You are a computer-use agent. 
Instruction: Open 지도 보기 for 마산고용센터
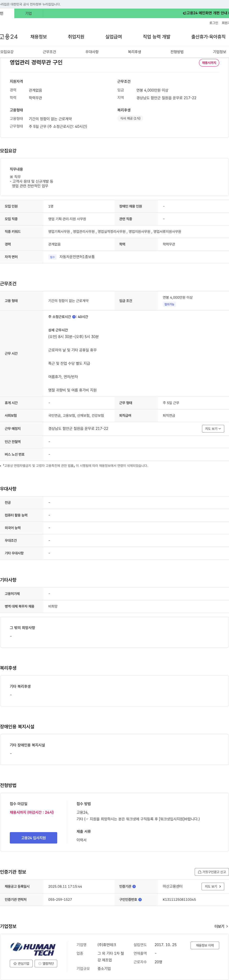click(213, 886)
